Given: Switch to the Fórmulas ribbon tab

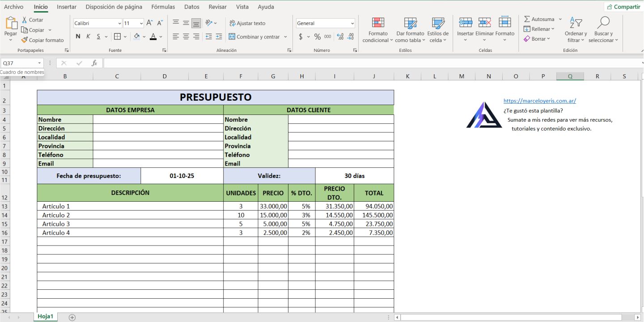Looking at the screenshot, I should point(163,7).
